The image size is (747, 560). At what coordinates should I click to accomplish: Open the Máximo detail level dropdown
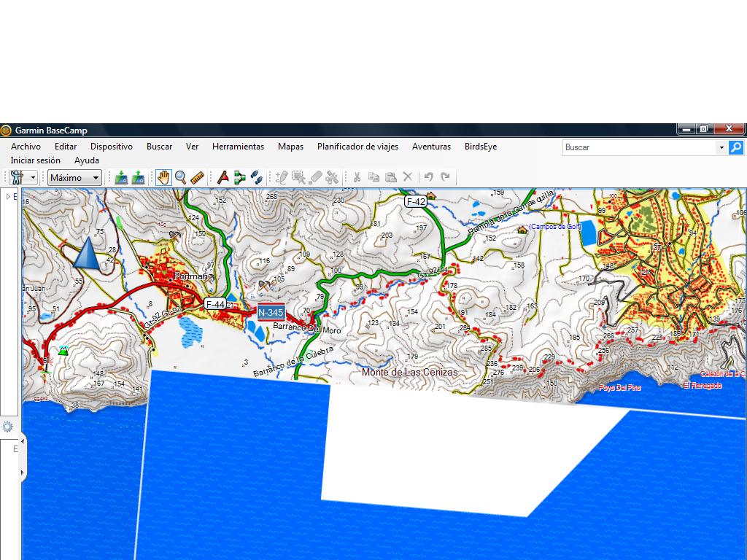(74, 178)
